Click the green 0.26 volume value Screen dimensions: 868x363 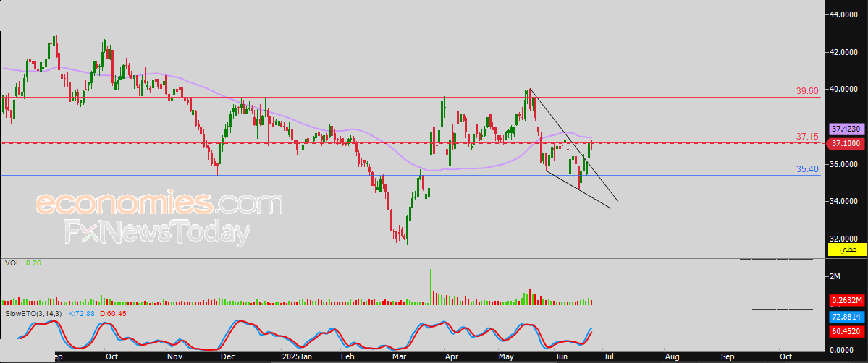point(33,263)
